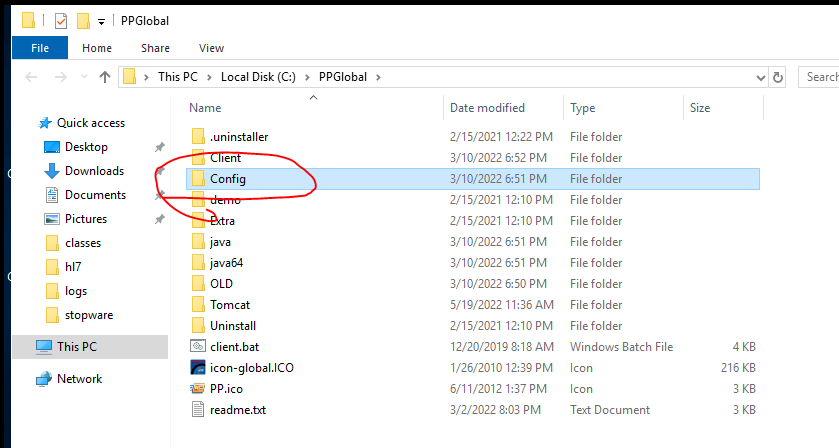Click Local Disk (C:) in the breadcrumb

point(258,77)
